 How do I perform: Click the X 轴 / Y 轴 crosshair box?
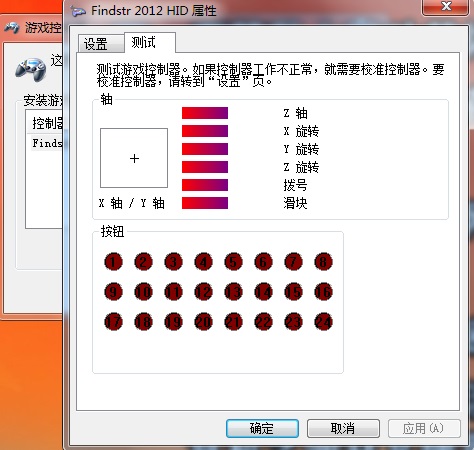(134, 158)
